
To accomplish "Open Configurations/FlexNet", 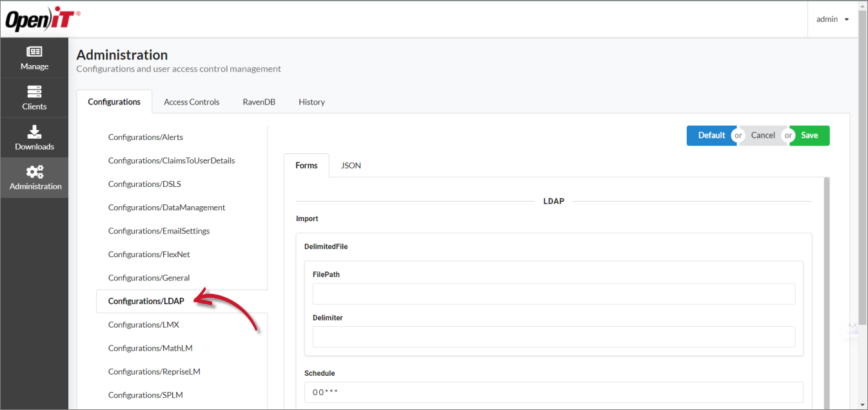I will tap(149, 254).
